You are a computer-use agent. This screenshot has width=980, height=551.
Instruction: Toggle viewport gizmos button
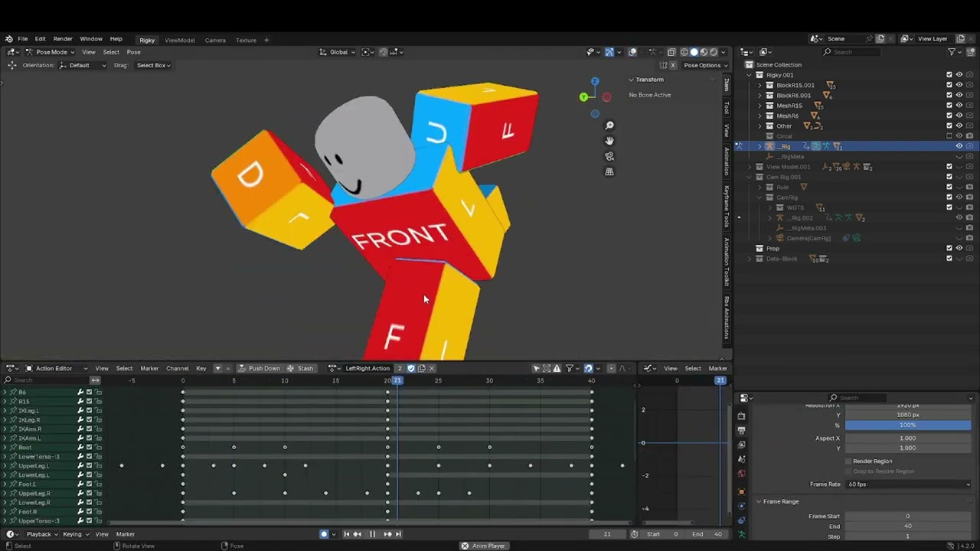609,52
